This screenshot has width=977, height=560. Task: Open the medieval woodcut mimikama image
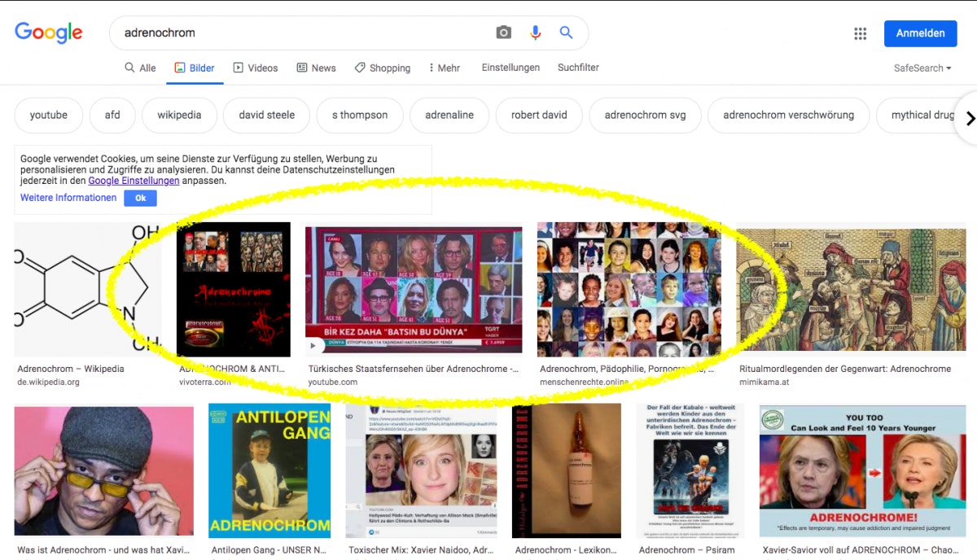(x=851, y=289)
